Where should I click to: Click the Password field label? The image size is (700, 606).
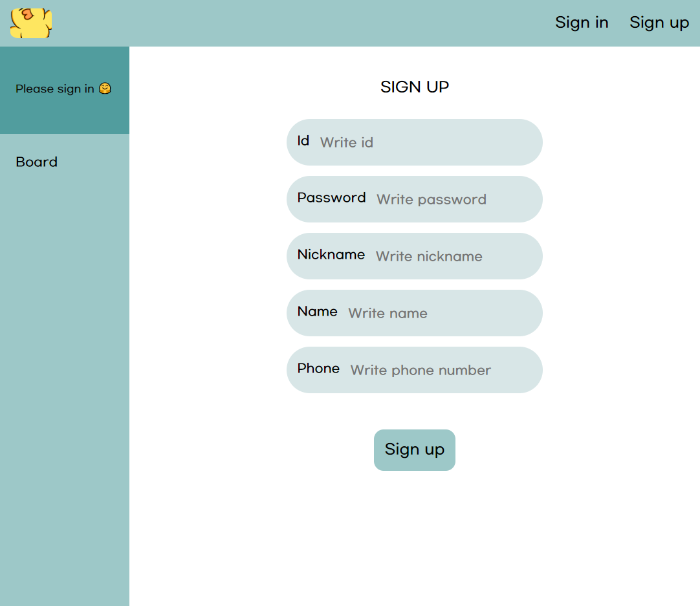[331, 198]
